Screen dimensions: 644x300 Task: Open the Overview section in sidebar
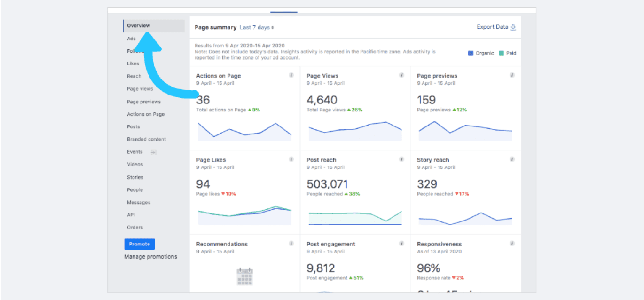(x=154, y=26)
